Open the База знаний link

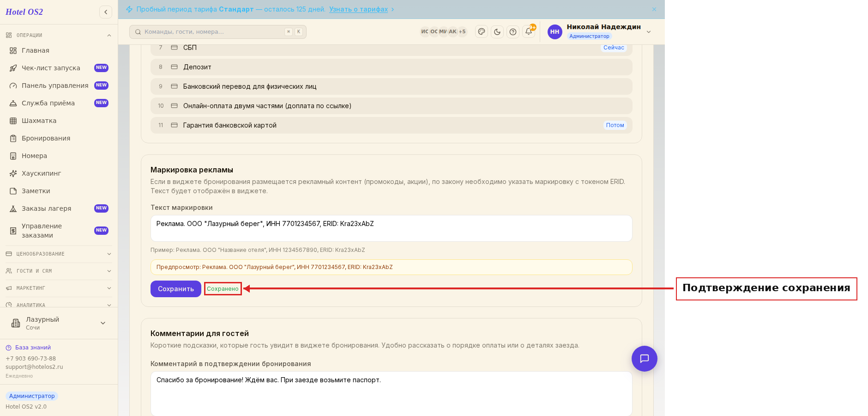[28, 348]
